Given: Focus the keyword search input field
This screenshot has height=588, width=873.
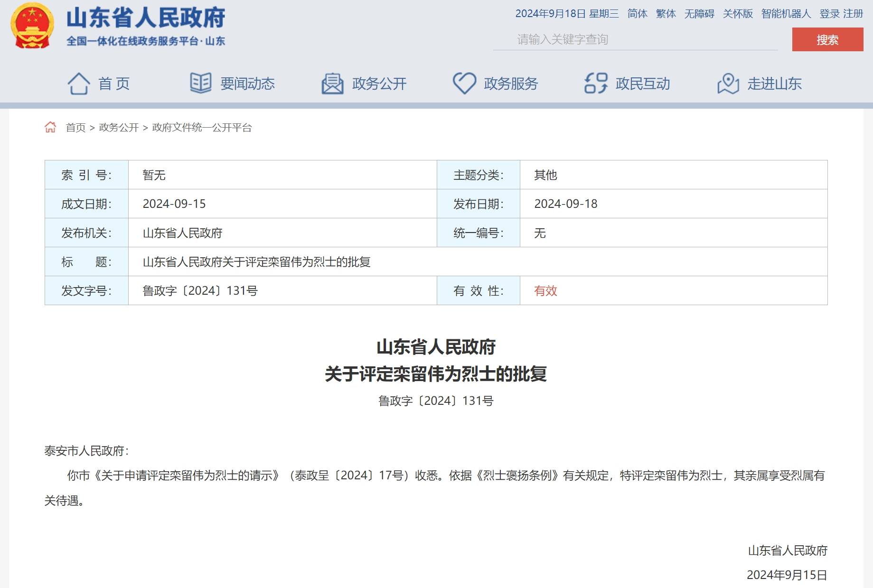Looking at the screenshot, I should [635, 39].
